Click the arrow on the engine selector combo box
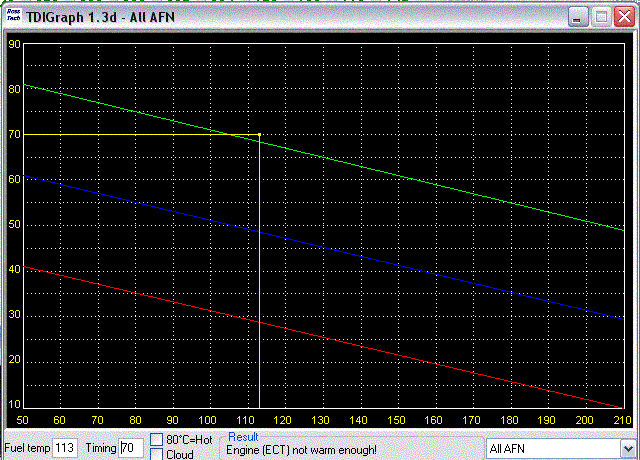 click(627, 448)
